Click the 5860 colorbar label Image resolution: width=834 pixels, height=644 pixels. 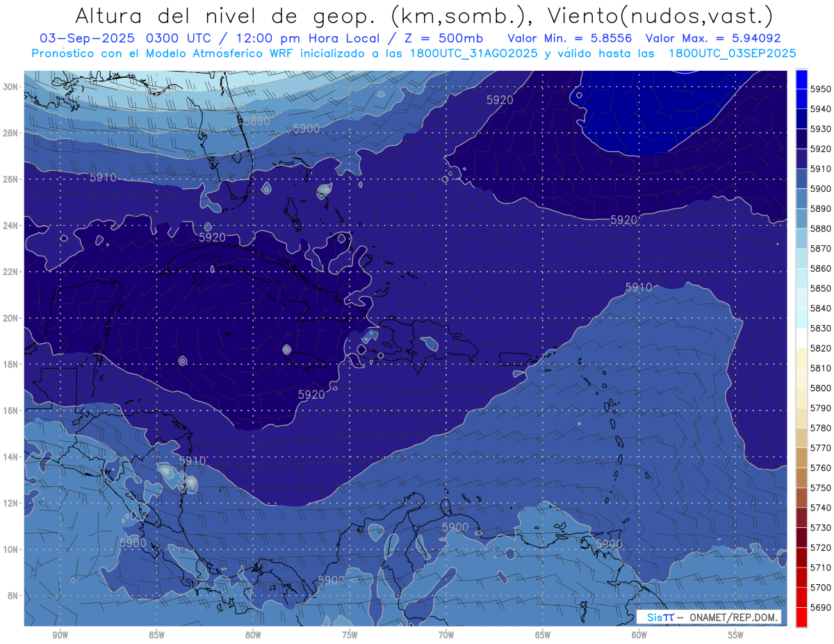821,268
